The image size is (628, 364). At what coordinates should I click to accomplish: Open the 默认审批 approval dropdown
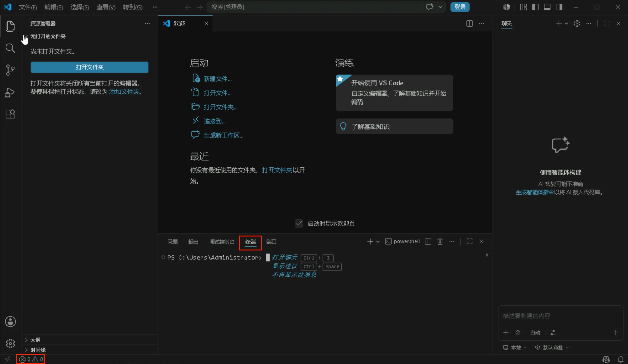pos(552,348)
